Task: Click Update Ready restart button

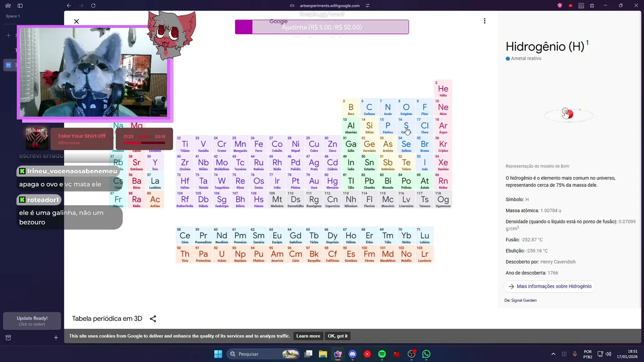Action: tap(32, 321)
